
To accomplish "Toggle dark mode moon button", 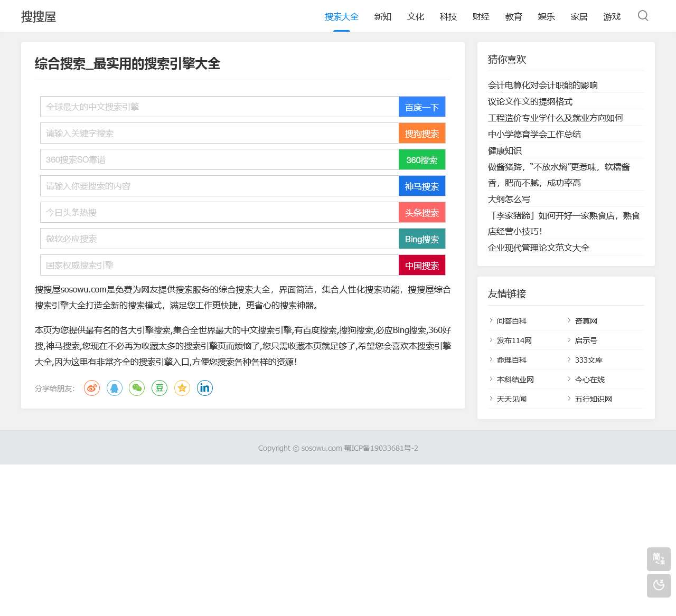I will point(659,585).
